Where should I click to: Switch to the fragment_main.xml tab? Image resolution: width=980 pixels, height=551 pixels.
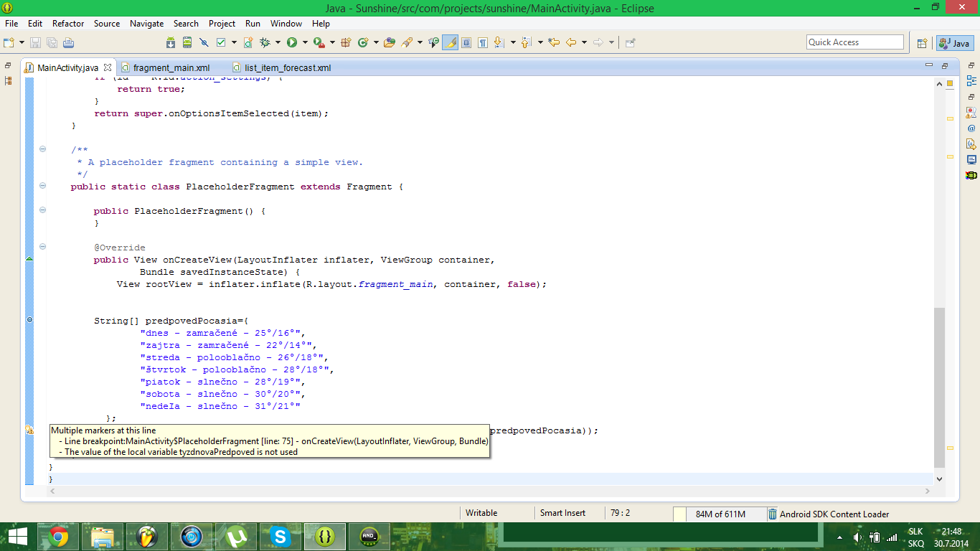tap(171, 68)
